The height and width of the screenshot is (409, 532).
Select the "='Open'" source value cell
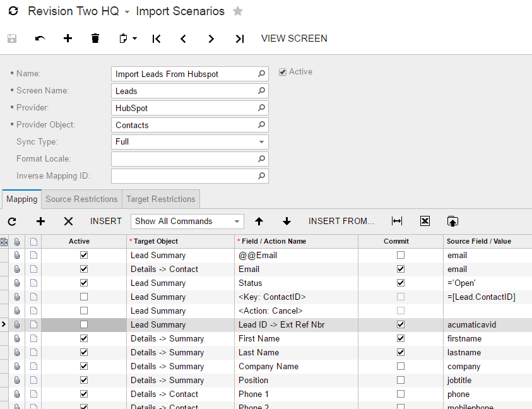(x=488, y=283)
